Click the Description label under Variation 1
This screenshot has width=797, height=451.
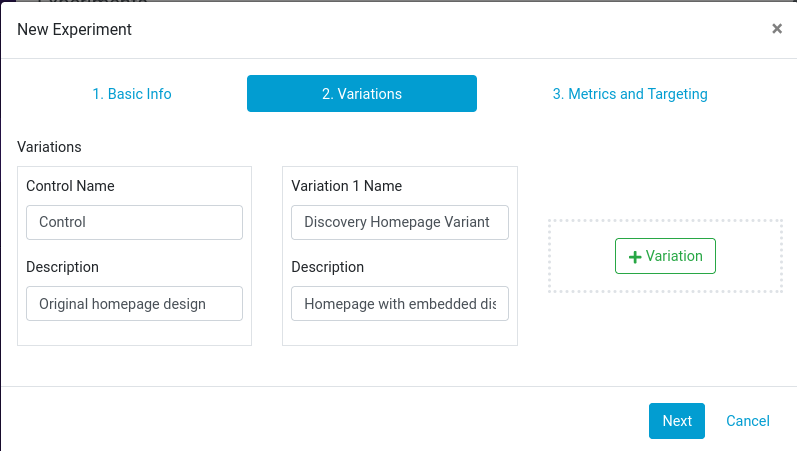(327, 267)
